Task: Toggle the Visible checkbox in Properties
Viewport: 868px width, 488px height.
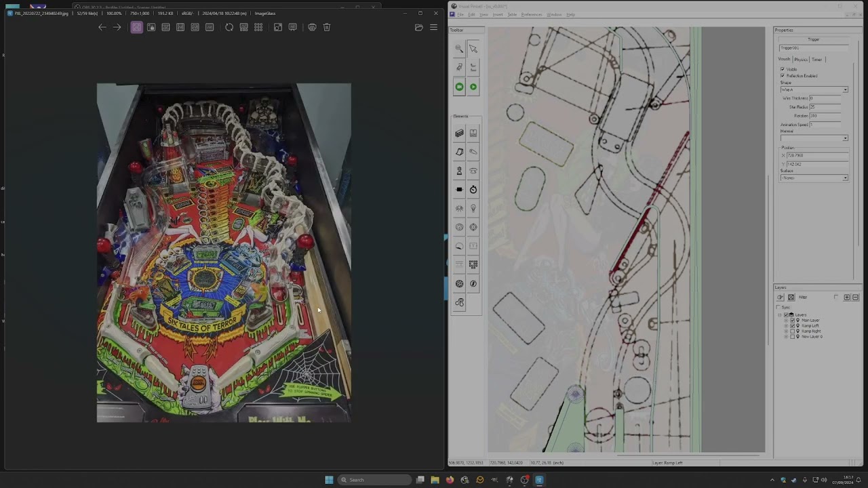Action: click(x=783, y=69)
